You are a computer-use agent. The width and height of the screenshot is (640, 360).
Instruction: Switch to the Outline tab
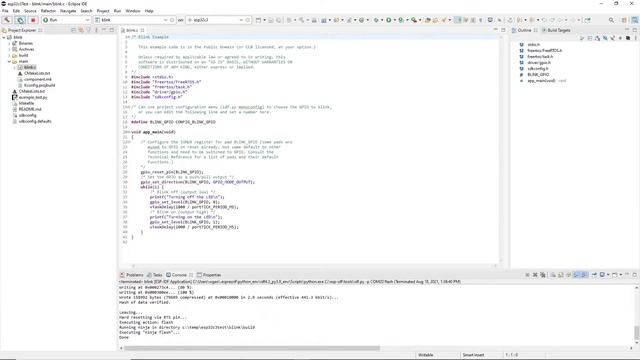point(524,30)
